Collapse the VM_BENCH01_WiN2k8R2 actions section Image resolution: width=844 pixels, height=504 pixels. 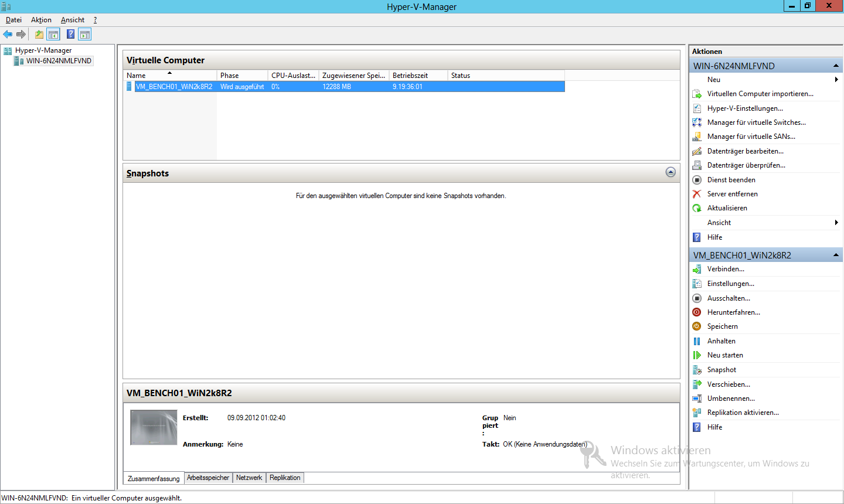pos(836,256)
